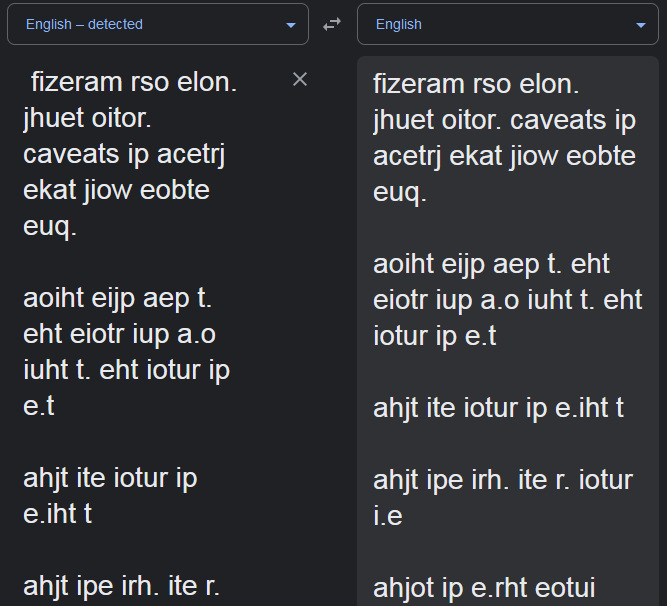Open the 'English – detected' source language dropdown
The image size is (667, 606).
pyautogui.click(x=158, y=24)
